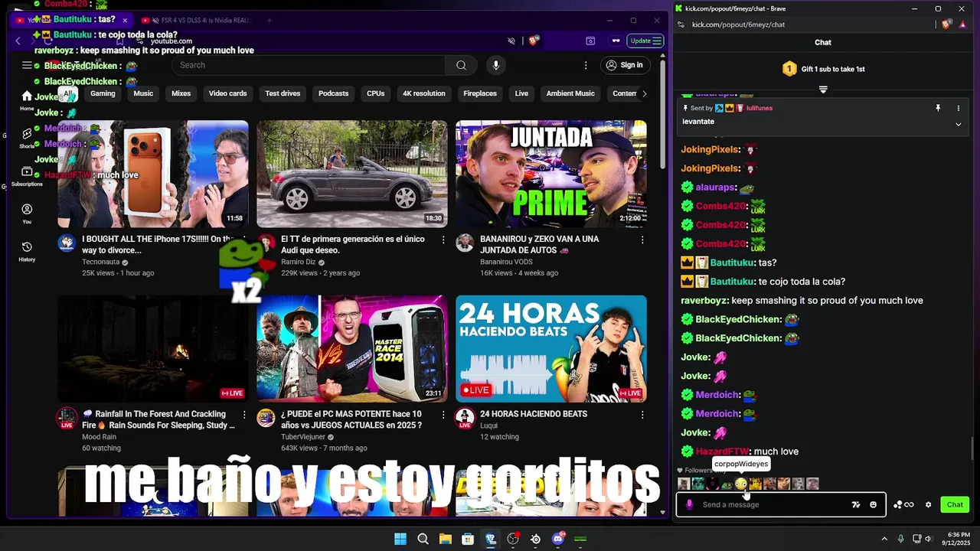The image size is (980, 551).
Task: Click green Chat send button
Action: tap(955, 504)
